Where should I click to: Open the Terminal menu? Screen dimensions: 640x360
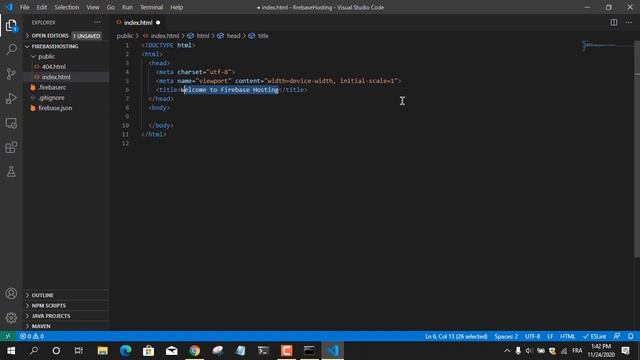[x=151, y=7]
